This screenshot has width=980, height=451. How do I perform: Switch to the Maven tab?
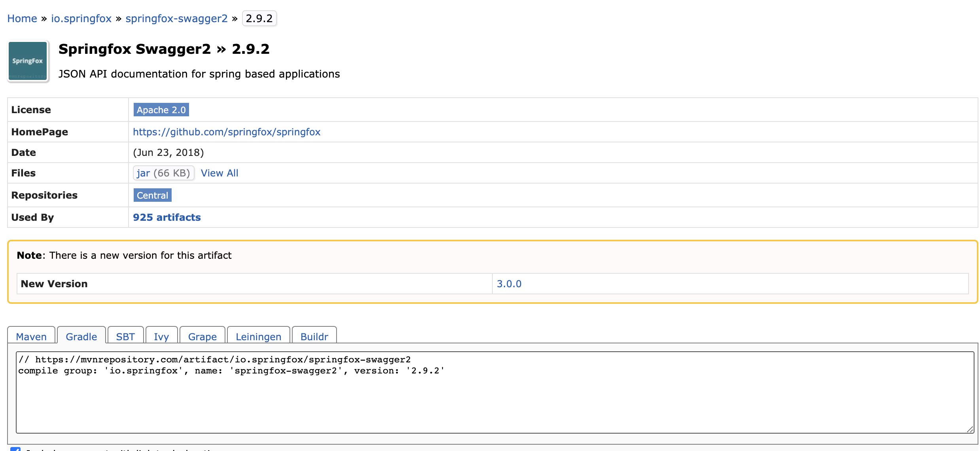(x=31, y=337)
